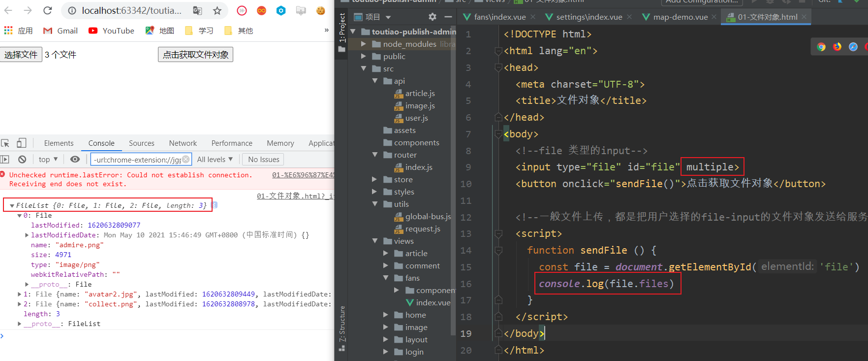
Task: Toggle the console sidebar icon
Action: pos(5,160)
